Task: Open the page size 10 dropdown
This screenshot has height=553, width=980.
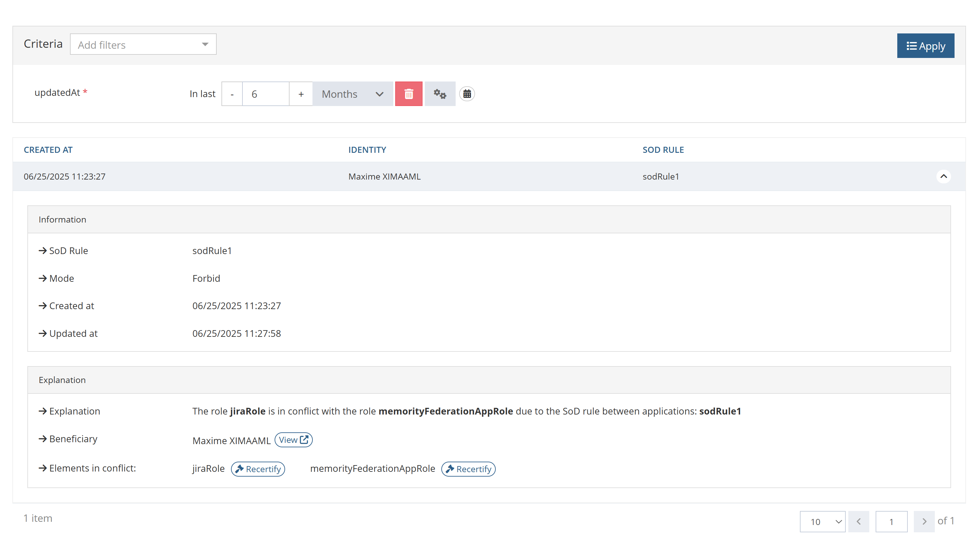Action: point(822,521)
